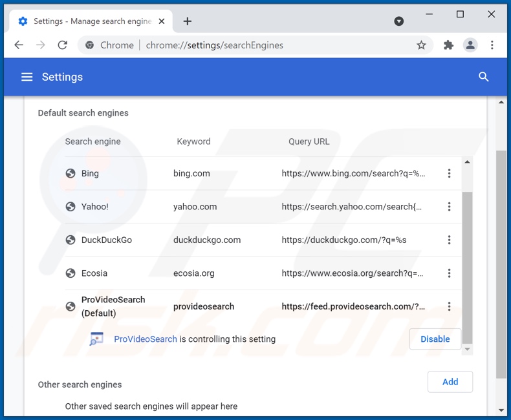Click the circled down-arrow icon in tab strip
Image resolution: width=511 pixels, height=420 pixels.
click(x=398, y=21)
